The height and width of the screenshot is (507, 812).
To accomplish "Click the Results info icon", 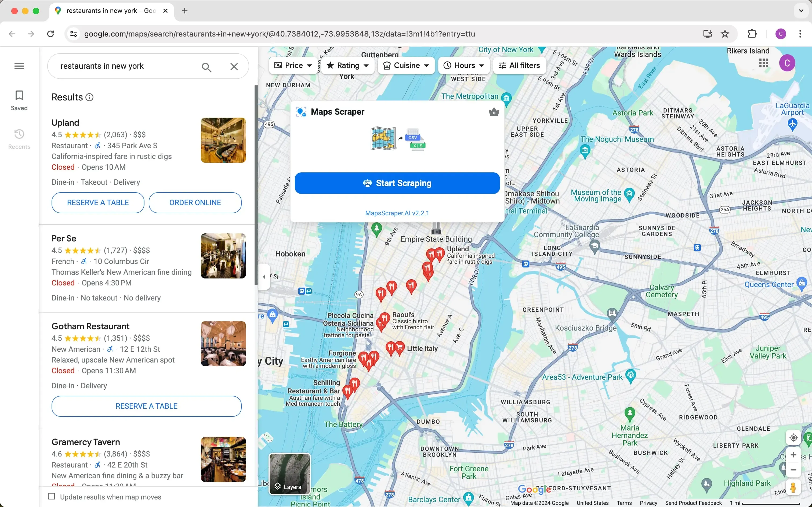I will pos(89,97).
